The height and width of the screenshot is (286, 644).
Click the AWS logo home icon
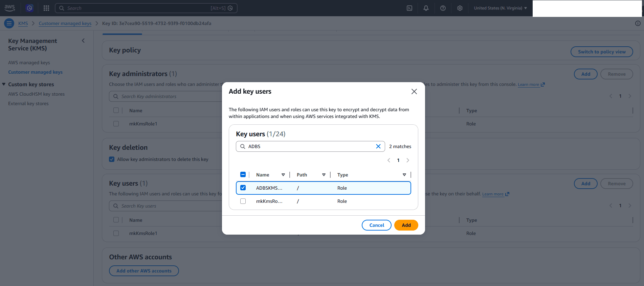click(x=9, y=8)
